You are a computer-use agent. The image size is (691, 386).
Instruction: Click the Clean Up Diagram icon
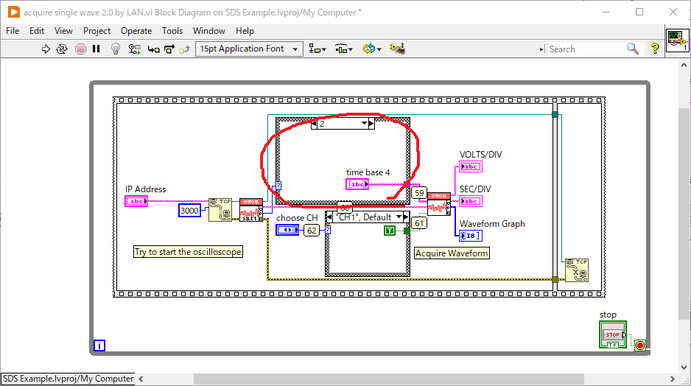pos(397,48)
